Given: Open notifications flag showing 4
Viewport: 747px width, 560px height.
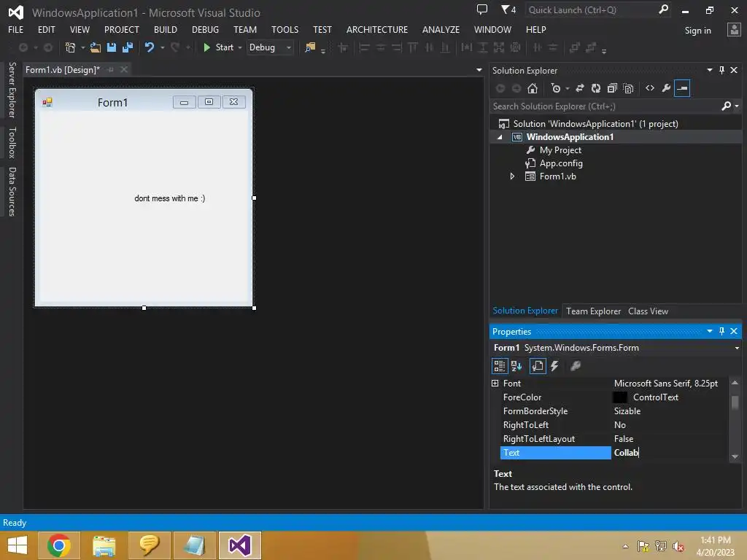Looking at the screenshot, I should (x=508, y=9).
